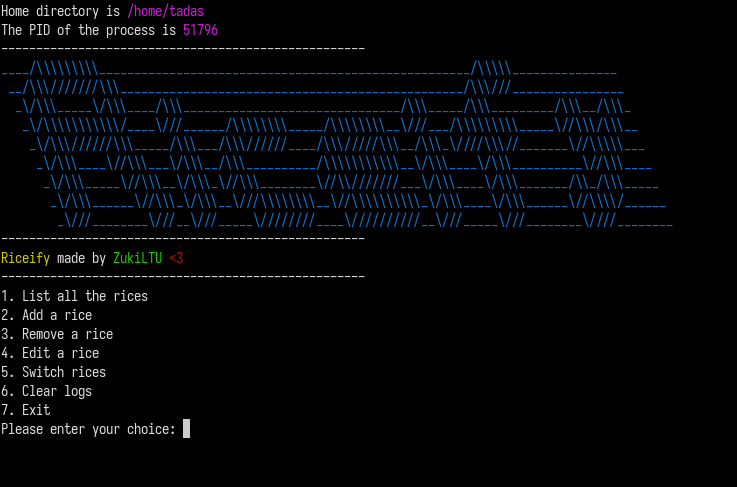Click the "Home directory is" text
This screenshot has height=487, width=737.
pos(60,11)
